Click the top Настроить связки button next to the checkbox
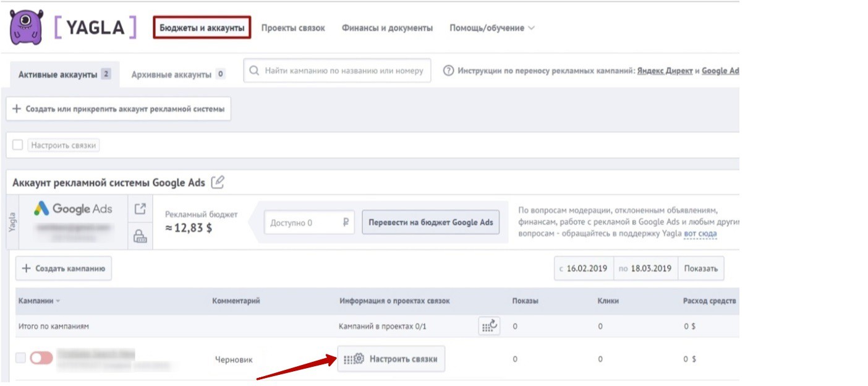This screenshot has width=868, height=386. pyautogui.click(x=64, y=145)
